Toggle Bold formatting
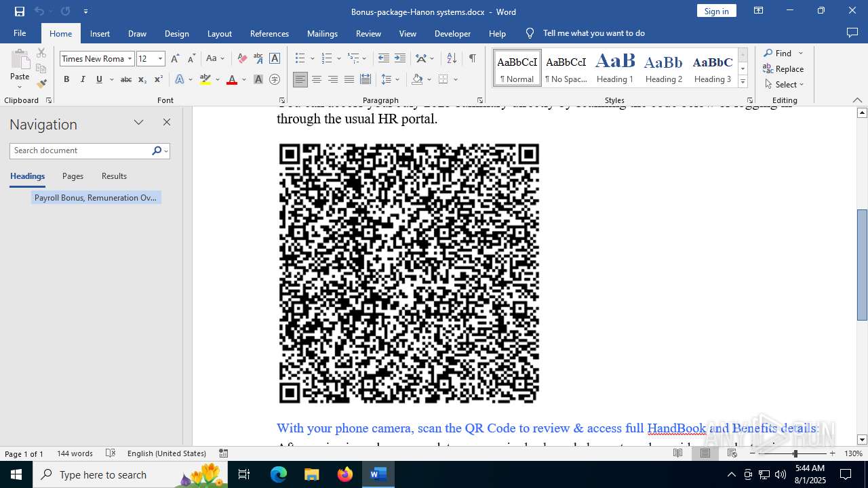This screenshot has width=868, height=488. [66, 79]
